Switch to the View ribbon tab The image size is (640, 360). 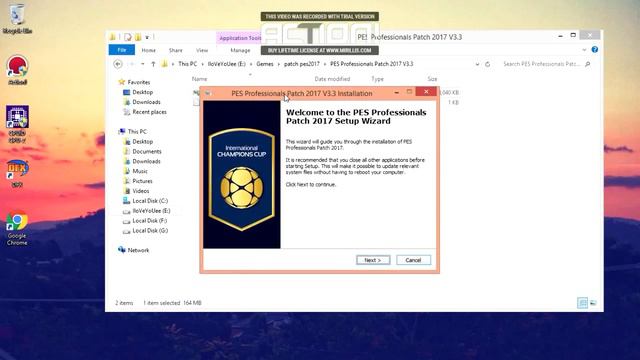[x=202, y=50]
